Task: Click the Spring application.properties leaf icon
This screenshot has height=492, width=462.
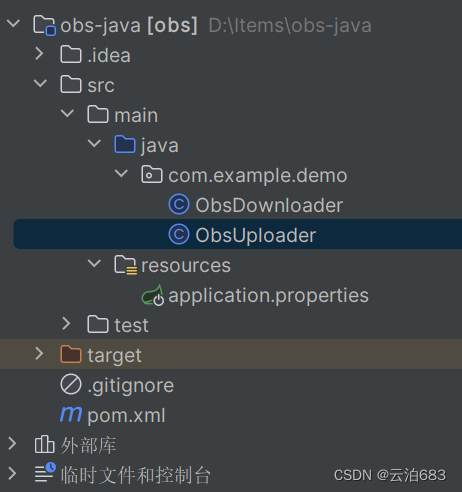Action: (x=153, y=296)
